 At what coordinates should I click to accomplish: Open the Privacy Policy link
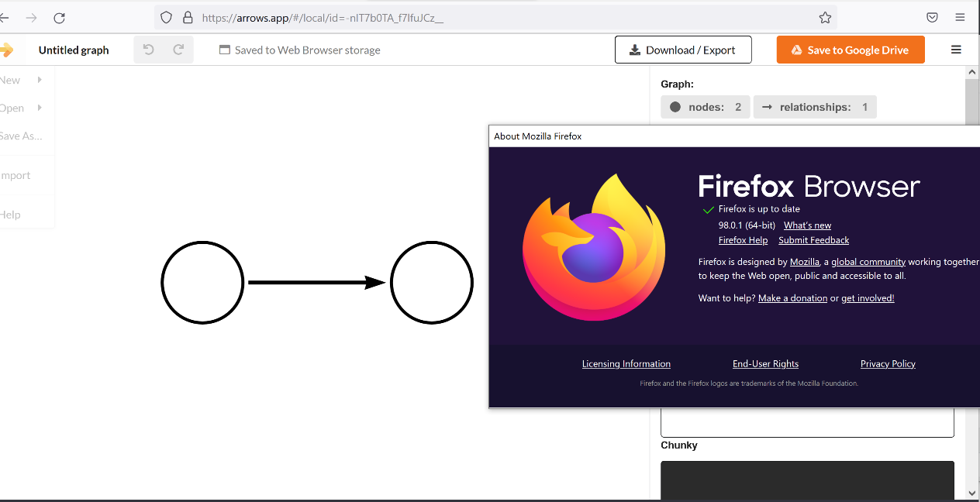coord(888,364)
